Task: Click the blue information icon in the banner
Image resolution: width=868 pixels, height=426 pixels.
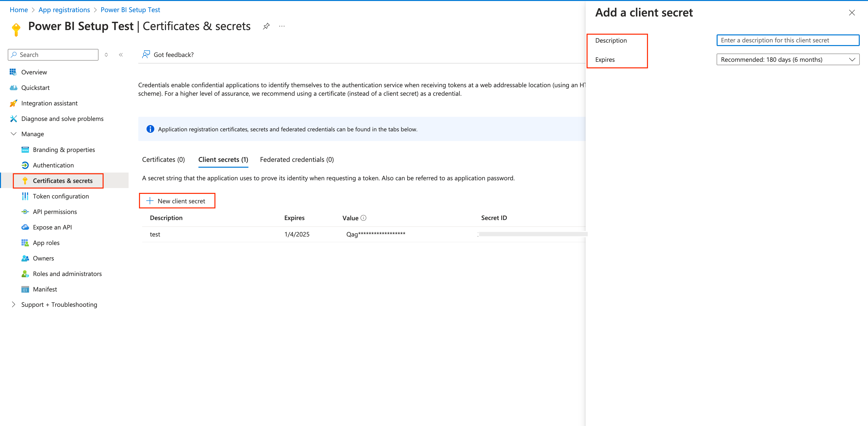Action: click(150, 129)
